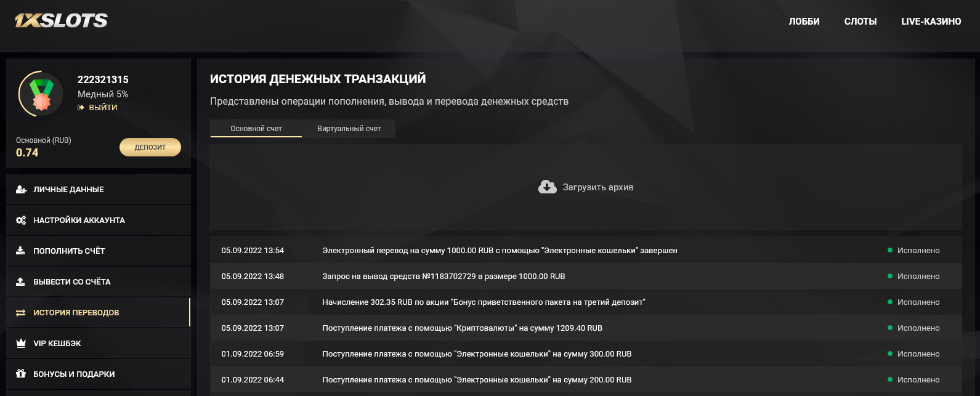Click the Загрузить архив link

point(598,187)
